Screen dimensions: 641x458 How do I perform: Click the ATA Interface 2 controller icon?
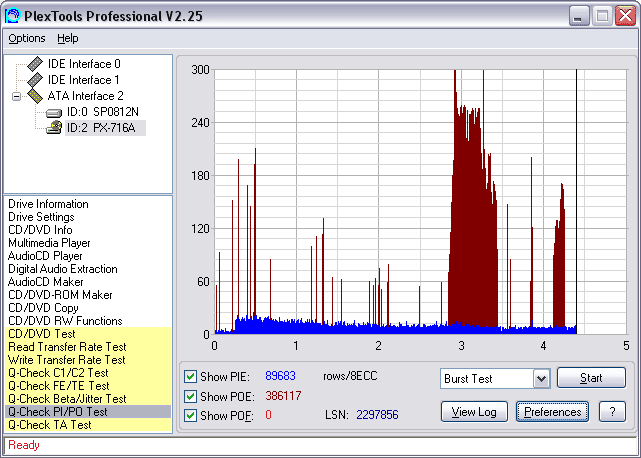point(35,96)
